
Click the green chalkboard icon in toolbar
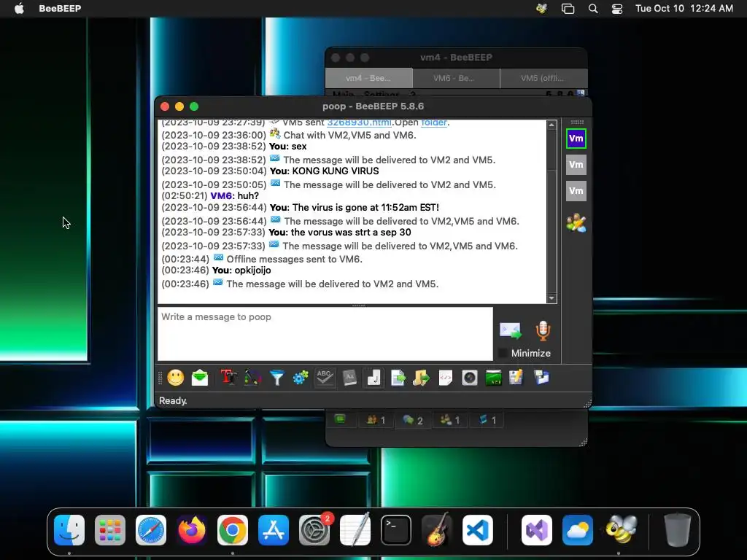(x=494, y=378)
